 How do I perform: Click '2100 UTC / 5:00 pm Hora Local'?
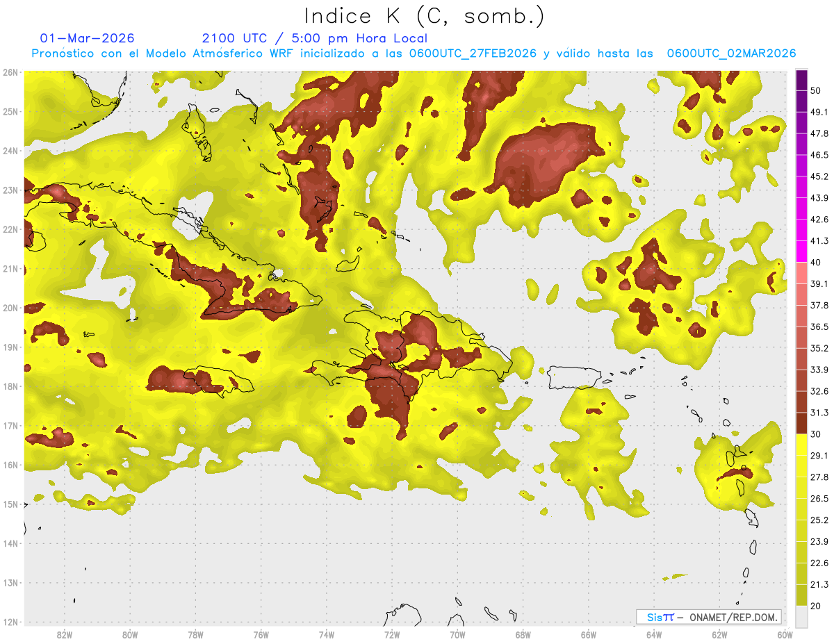pos(315,39)
